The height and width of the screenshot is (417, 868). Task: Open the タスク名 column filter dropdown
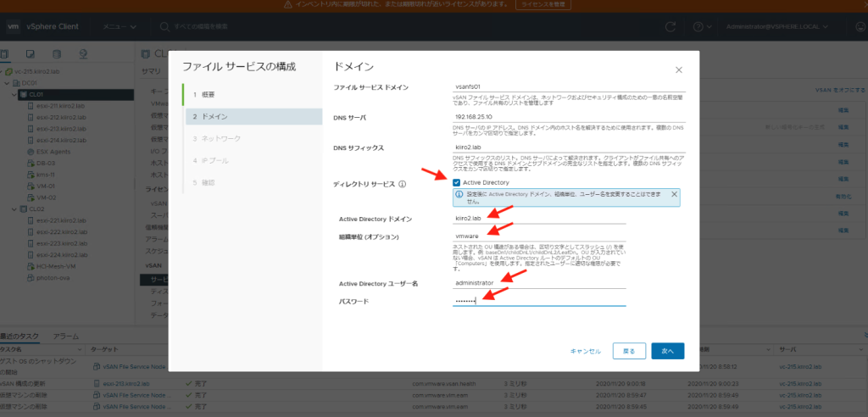(80, 350)
